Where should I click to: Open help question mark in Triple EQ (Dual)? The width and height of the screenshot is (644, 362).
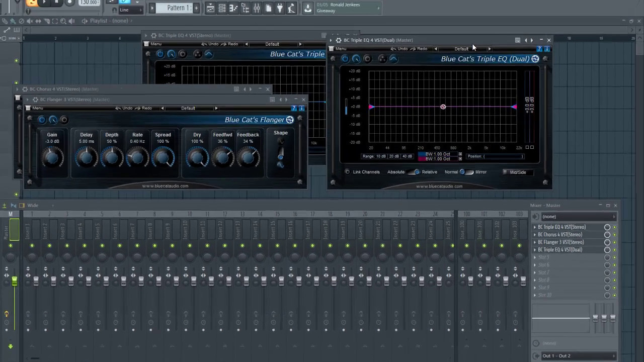pos(539,49)
